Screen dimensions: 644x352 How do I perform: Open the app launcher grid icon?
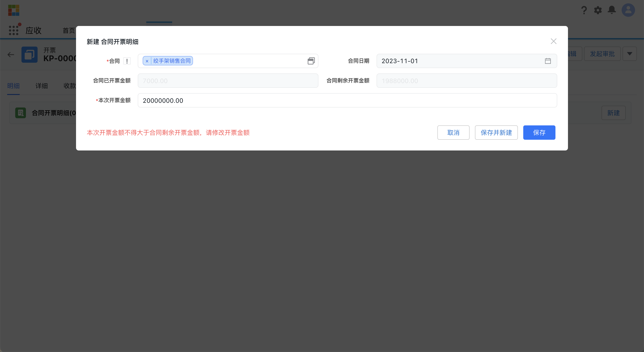coord(14,30)
